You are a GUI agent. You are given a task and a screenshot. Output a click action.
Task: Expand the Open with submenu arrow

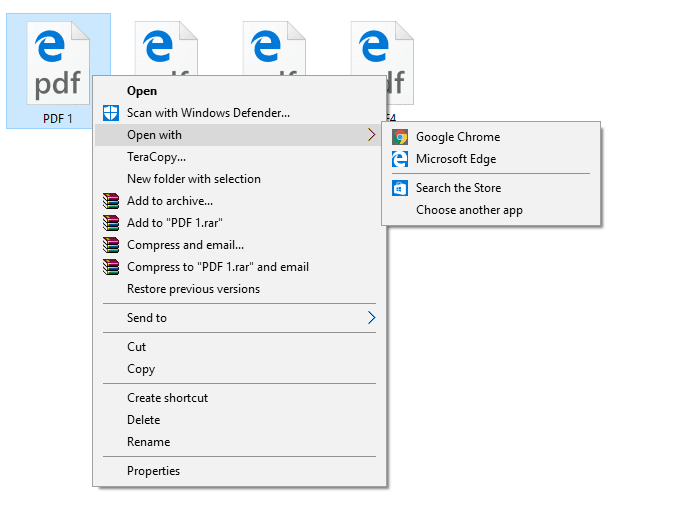point(371,135)
